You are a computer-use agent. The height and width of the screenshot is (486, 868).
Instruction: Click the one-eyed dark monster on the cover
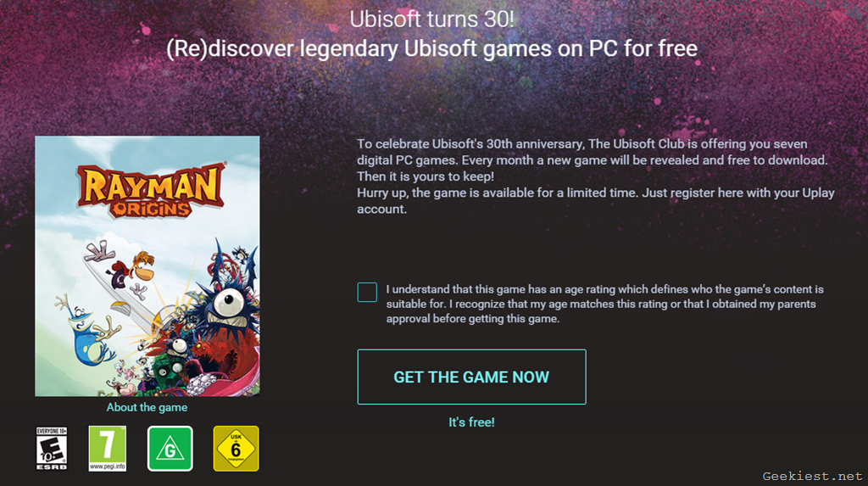pos(227,310)
